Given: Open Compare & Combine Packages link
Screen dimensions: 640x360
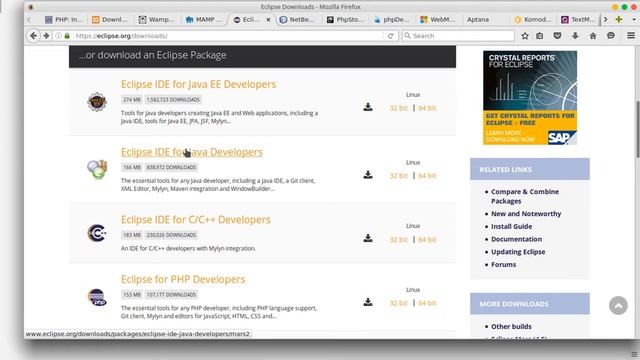Looking at the screenshot, I should click(525, 196).
